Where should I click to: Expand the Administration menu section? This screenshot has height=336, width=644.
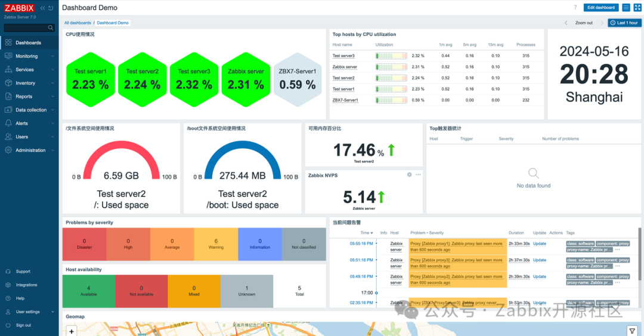coord(29,150)
